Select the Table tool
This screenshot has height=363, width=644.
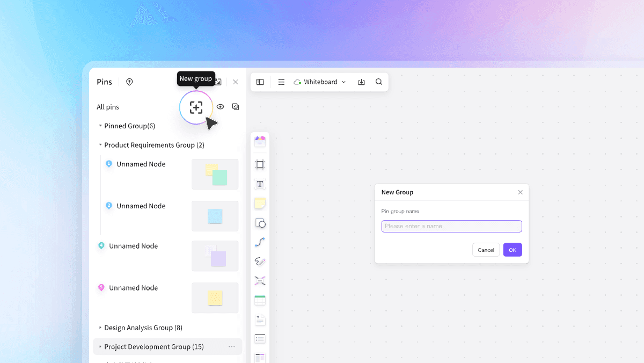click(x=260, y=300)
